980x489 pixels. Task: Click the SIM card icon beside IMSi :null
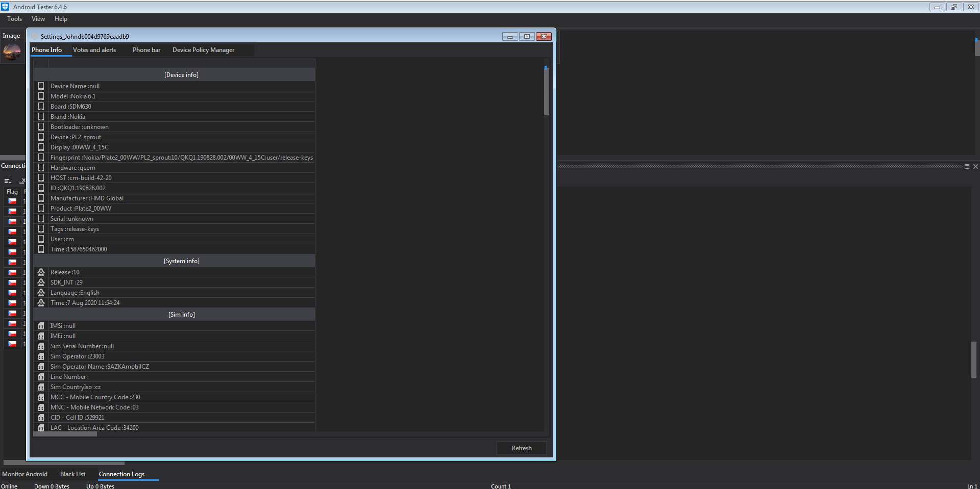pos(41,326)
